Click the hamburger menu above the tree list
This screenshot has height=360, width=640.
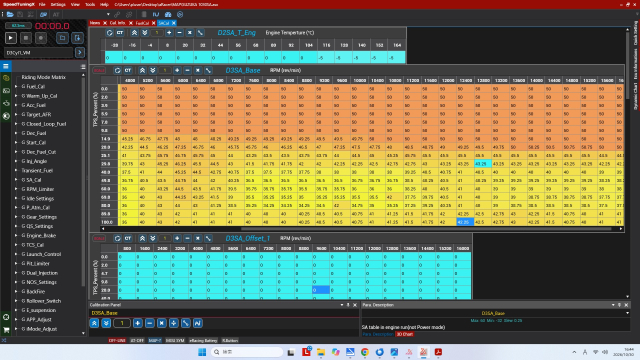click(x=83, y=67)
